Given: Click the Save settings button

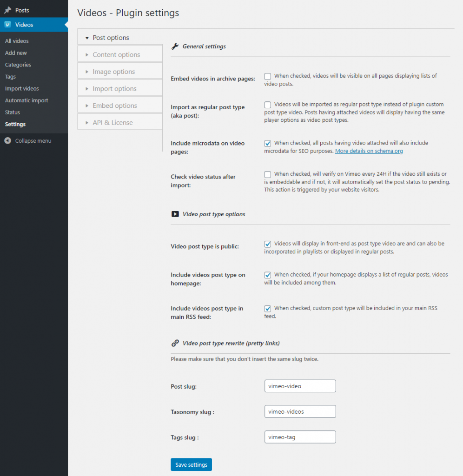Looking at the screenshot, I should coord(191,464).
